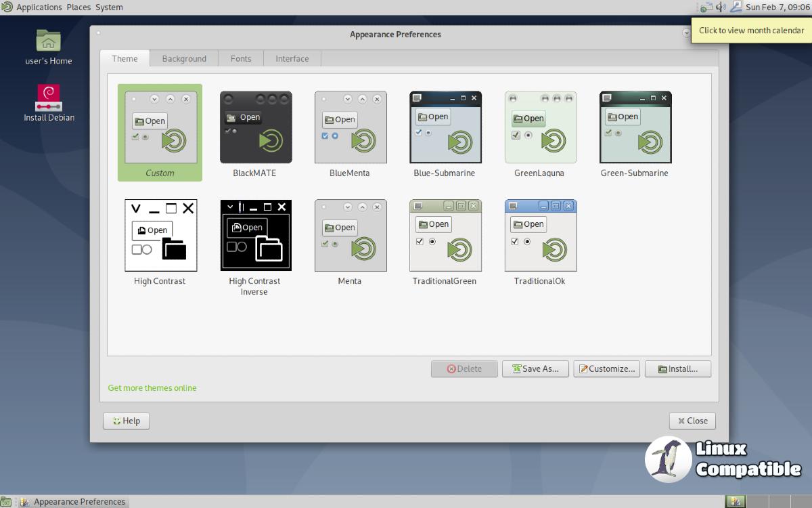The height and width of the screenshot is (508, 812).
Task: Apply the High Contrast Inverse theme
Action: (x=256, y=236)
